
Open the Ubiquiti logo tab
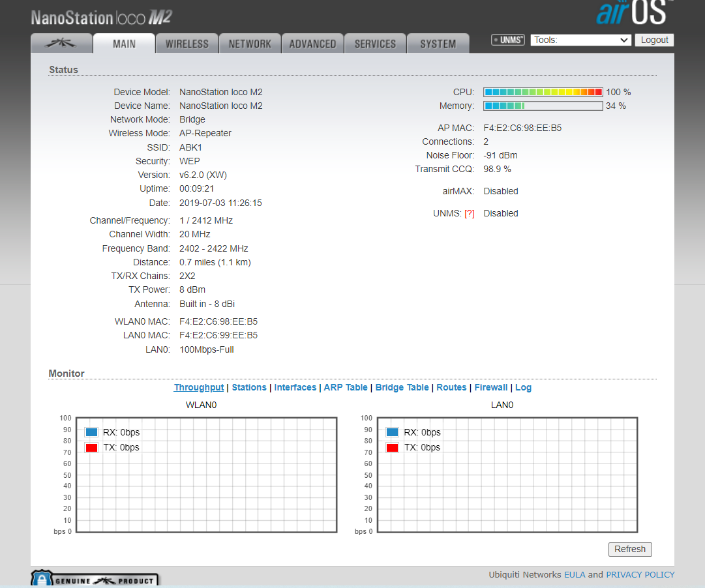(x=61, y=44)
